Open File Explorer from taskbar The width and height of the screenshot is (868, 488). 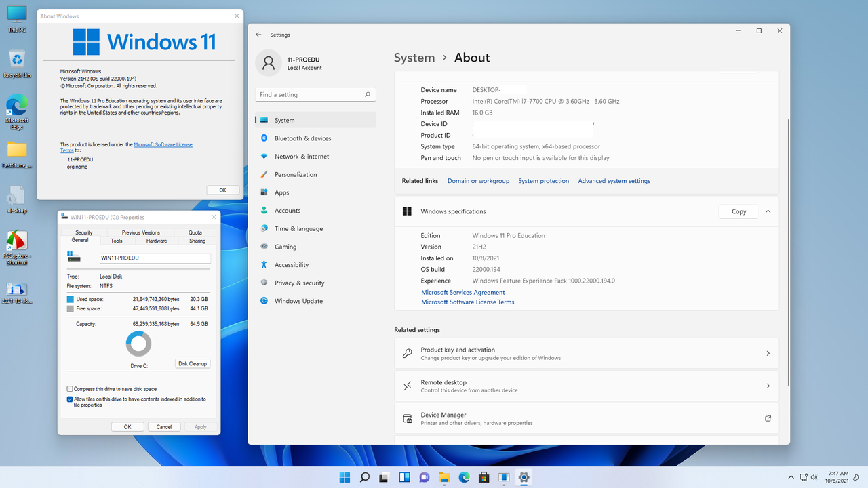click(x=444, y=477)
